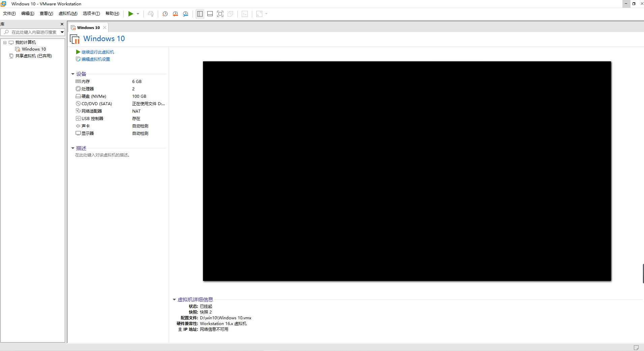Click the 网络适配器 device icon

pyautogui.click(x=78, y=111)
